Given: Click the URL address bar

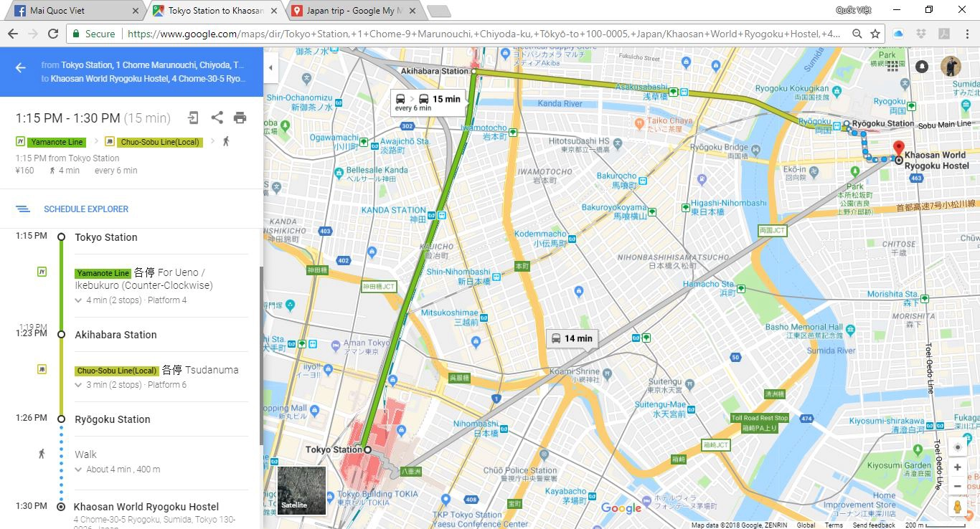Looking at the screenshot, I should tap(484, 34).
